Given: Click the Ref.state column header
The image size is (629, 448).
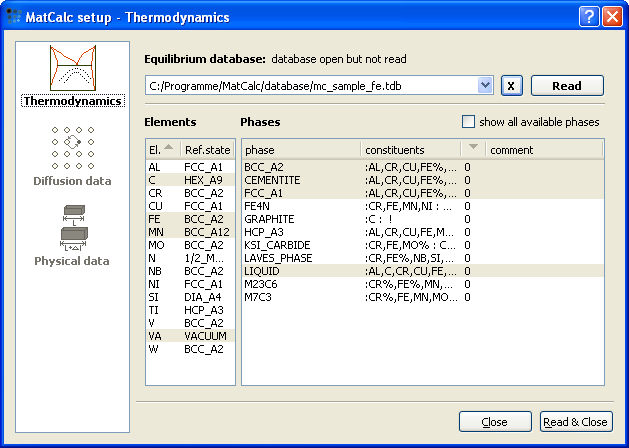Looking at the screenshot, I should pyautogui.click(x=208, y=150).
